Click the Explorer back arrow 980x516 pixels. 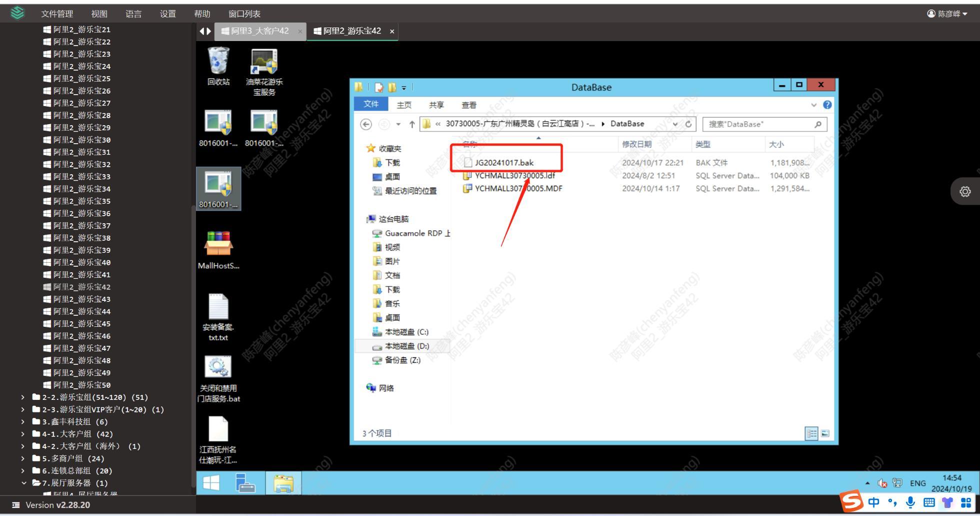coord(366,124)
